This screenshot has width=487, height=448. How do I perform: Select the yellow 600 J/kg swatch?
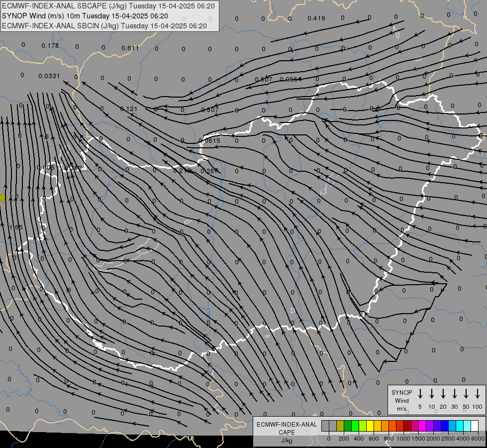click(370, 426)
